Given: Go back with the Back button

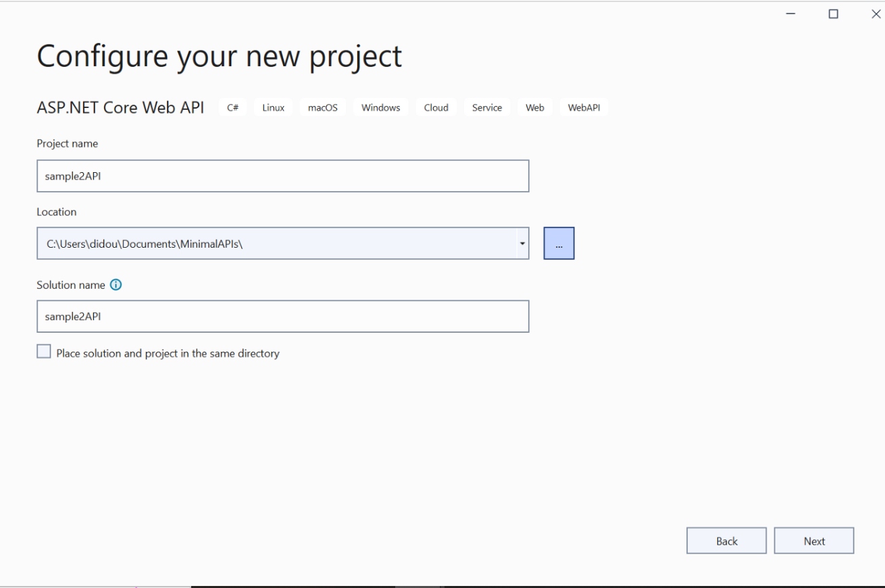Looking at the screenshot, I should [726, 541].
